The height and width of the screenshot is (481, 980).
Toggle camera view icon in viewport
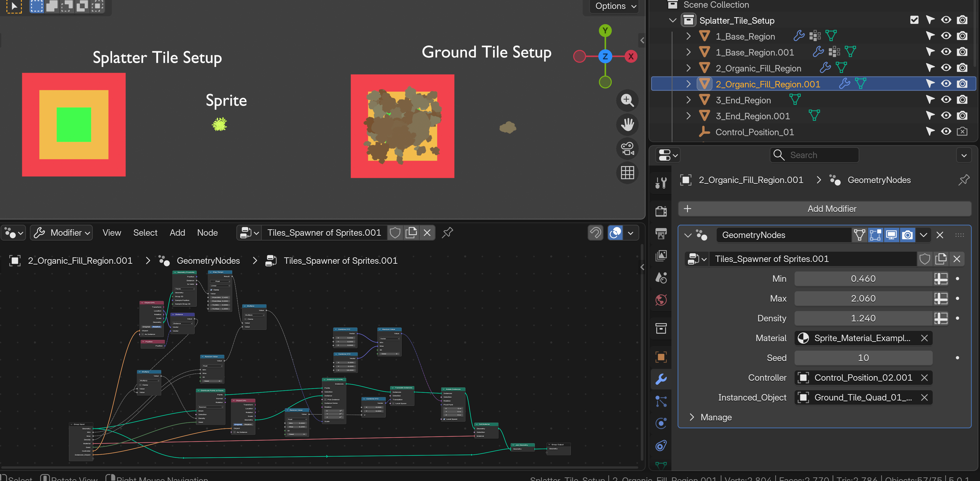pos(627,149)
